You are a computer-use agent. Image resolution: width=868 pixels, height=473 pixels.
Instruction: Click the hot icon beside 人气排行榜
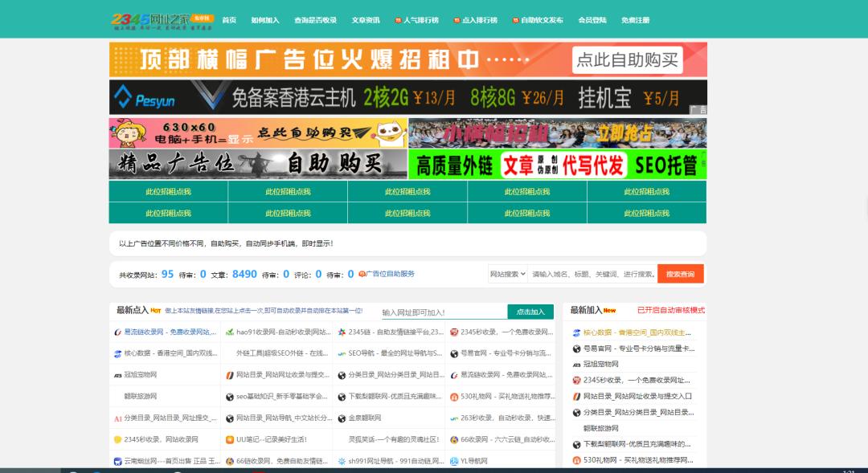[398, 20]
